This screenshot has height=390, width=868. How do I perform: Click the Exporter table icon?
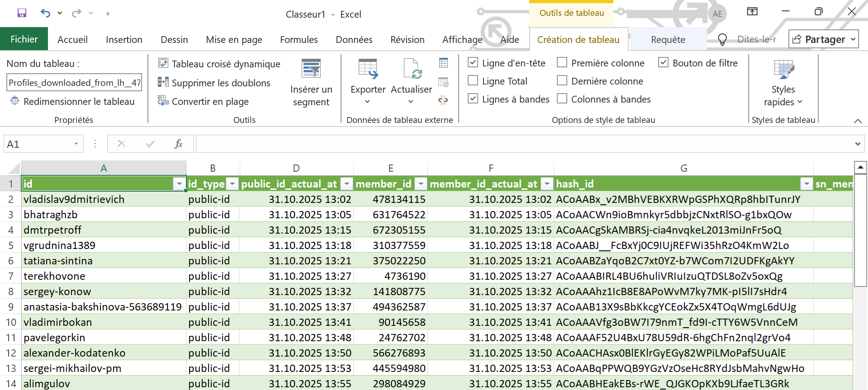pos(367,69)
